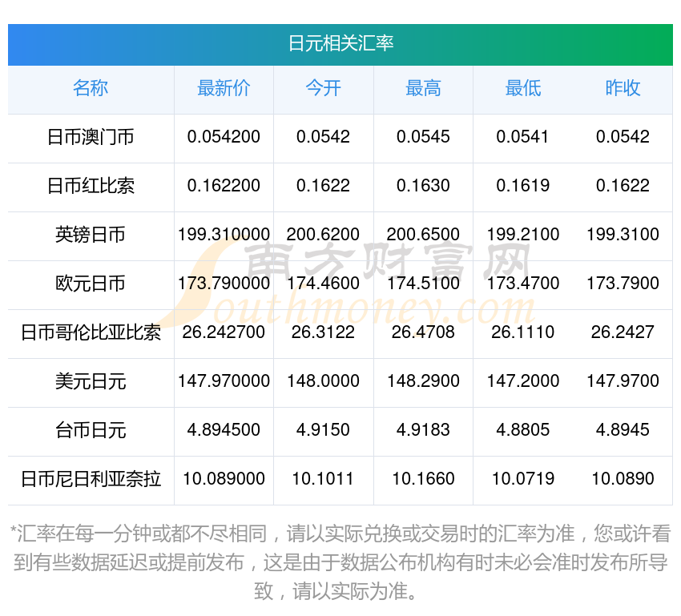Click the 英镑日币 row name
The image size is (681, 616).
[x=91, y=235]
